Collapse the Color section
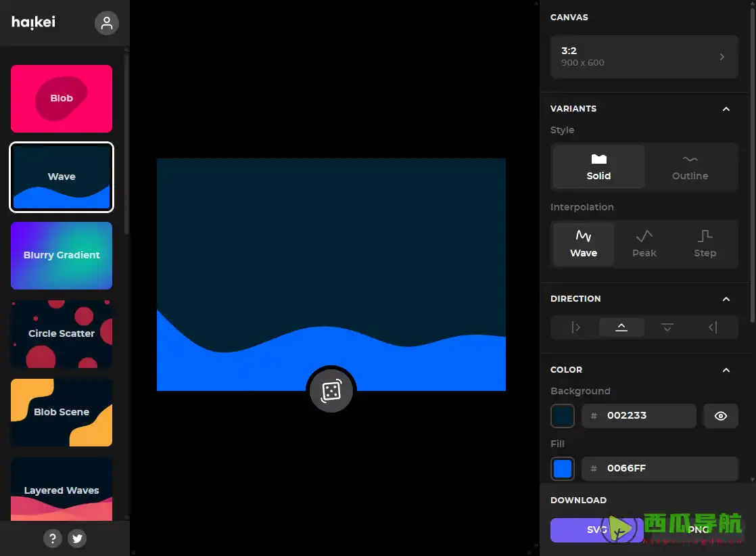This screenshot has width=756, height=556. click(x=726, y=370)
